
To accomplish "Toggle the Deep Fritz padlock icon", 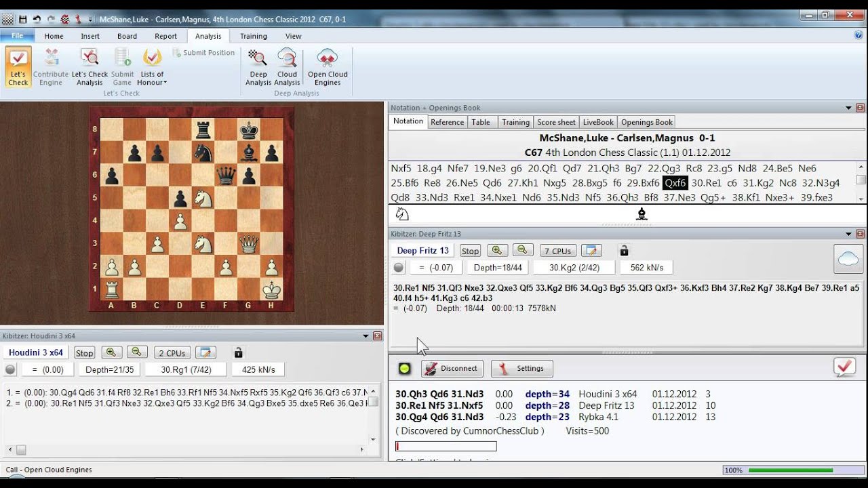I will tap(625, 250).
